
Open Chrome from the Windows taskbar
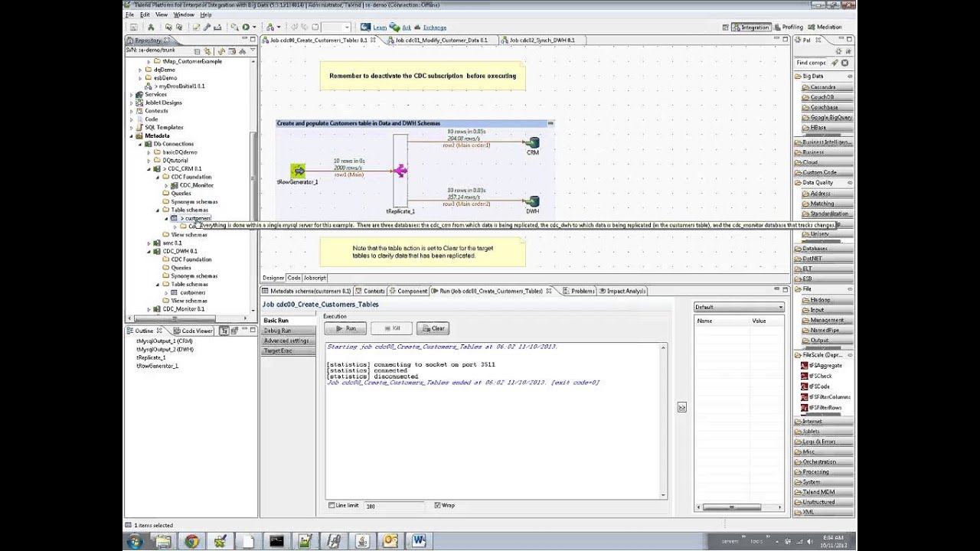191,541
